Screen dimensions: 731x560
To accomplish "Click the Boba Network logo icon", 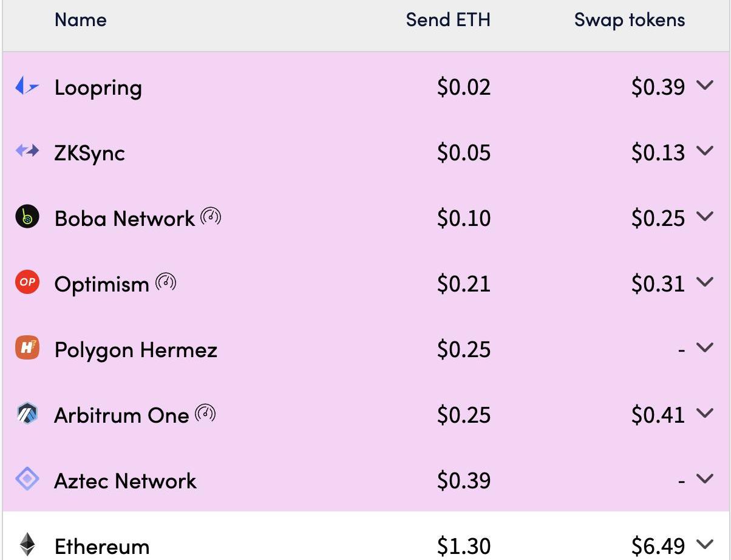I will [27, 217].
